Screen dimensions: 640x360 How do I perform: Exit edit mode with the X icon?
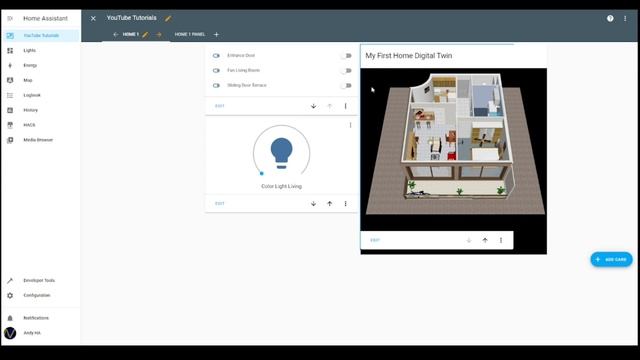[93, 18]
